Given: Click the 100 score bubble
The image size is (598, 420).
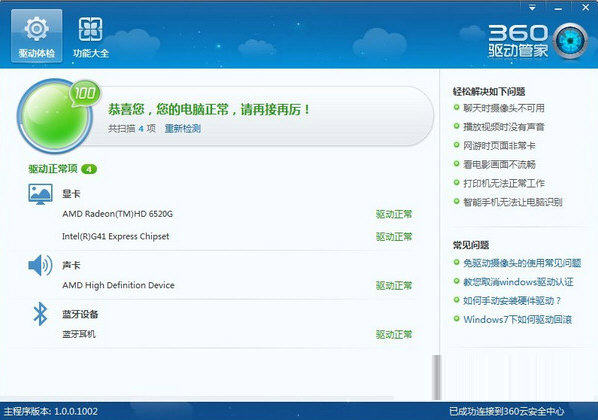Looking at the screenshot, I should click(x=85, y=93).
